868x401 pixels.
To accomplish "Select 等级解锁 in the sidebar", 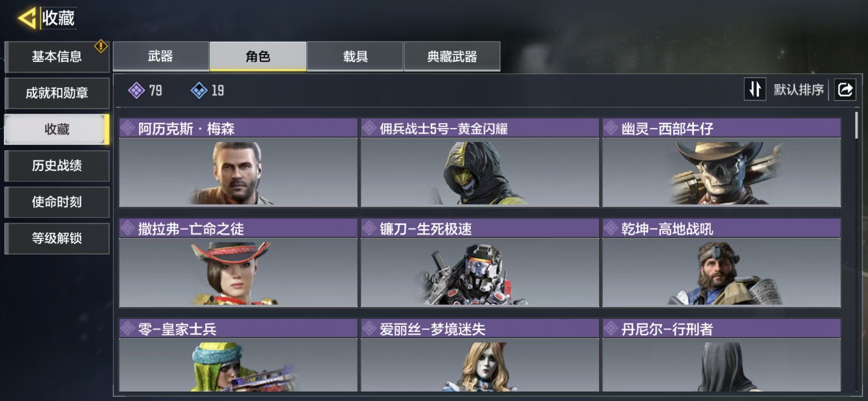I will 57,238.
